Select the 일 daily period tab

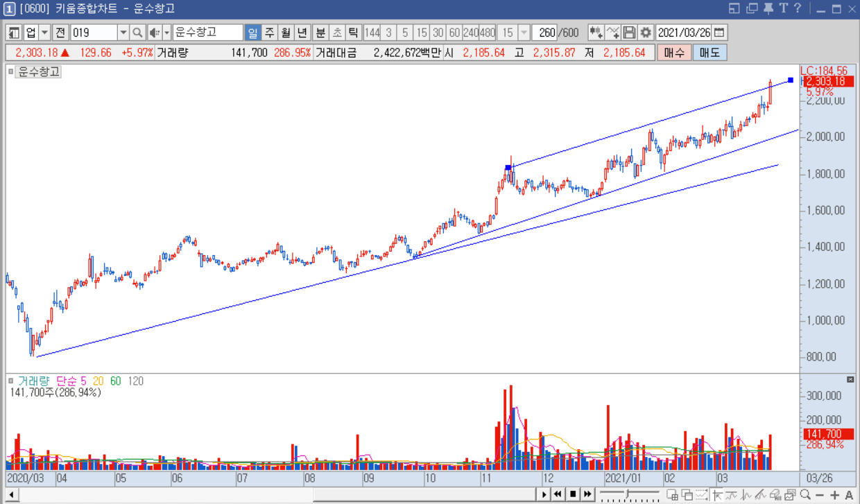[x=252, y=33]
